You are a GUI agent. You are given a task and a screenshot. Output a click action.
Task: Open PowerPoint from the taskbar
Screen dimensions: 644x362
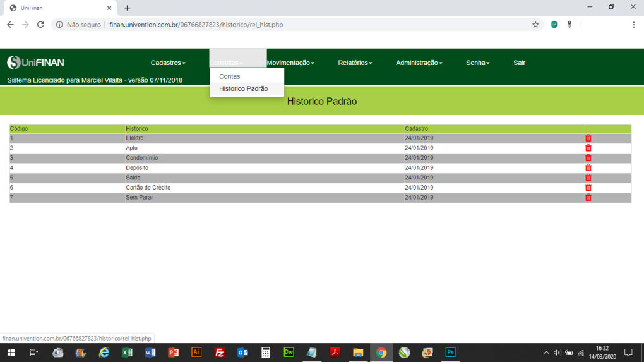173,353
